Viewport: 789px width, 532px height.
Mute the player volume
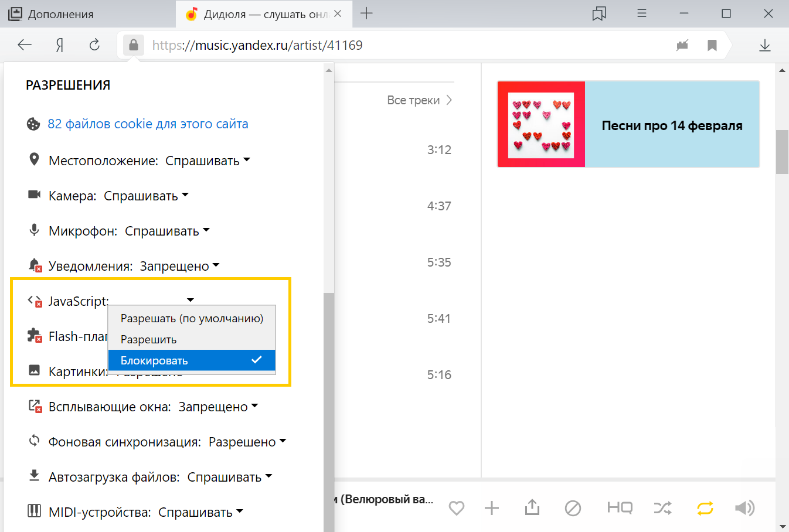744,508
